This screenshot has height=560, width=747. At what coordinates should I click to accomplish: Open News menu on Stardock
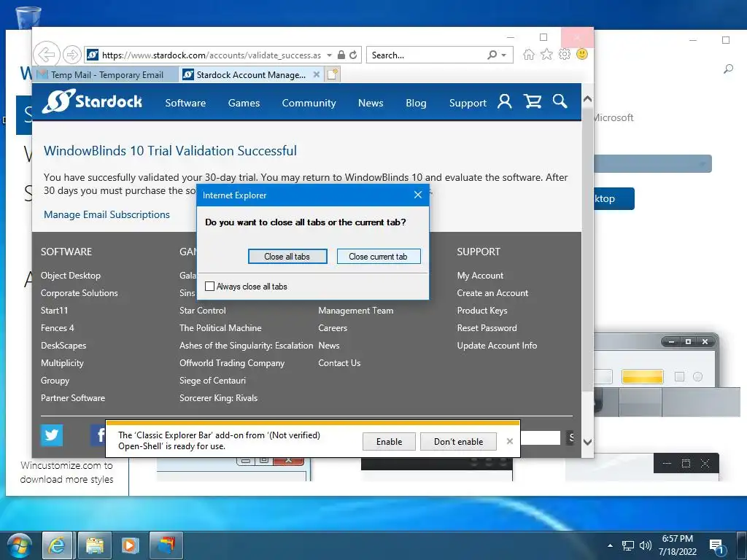point(371,103)
